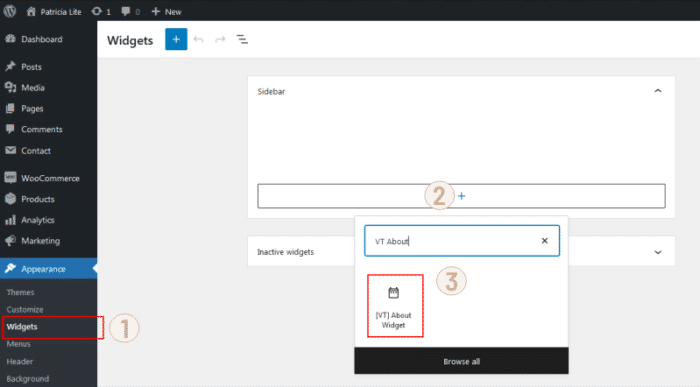700x387 pixels.
Task: Click the undo arrow in Widgets toolbar
Action: [x=199, y=40]
